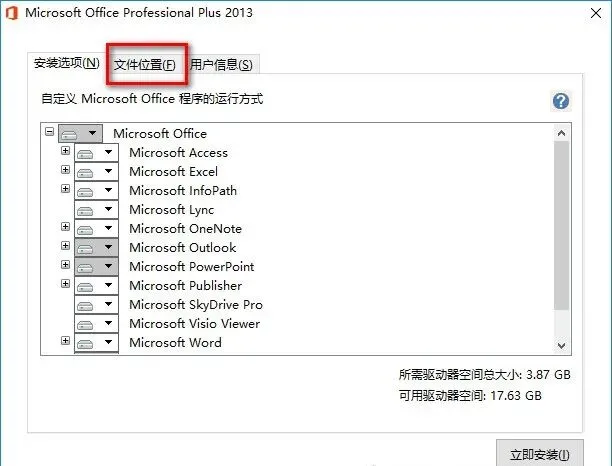612x466 pixels.
Task: Expand the Microsoft Outlook node
Action: 66,245
